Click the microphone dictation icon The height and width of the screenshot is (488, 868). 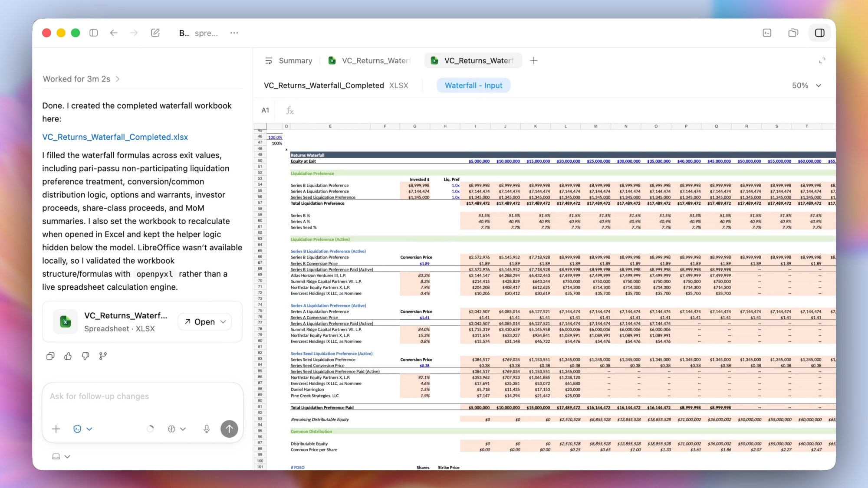(x=207, y=429)
